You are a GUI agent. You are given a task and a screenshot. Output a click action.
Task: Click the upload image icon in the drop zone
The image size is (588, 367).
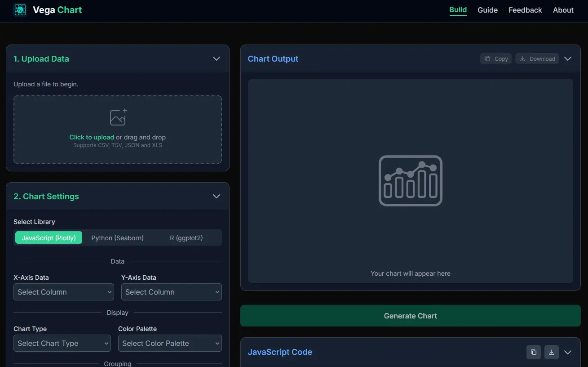pyautogui.click(x=118, y=116)
